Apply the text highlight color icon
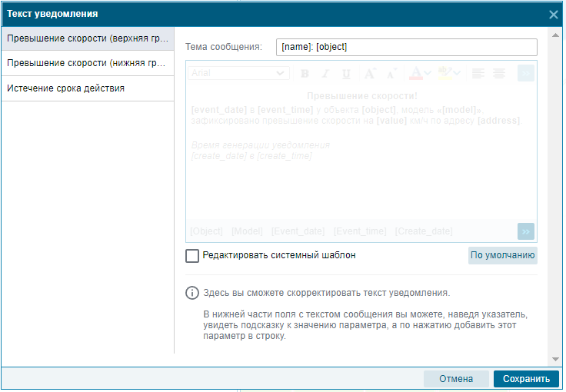The height and width of the screenshot is (392, 566). click(x=444, y=73)
